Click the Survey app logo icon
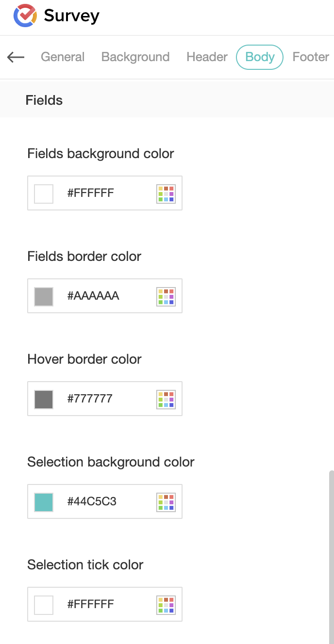The image size is (334, 644). [25, 16]
